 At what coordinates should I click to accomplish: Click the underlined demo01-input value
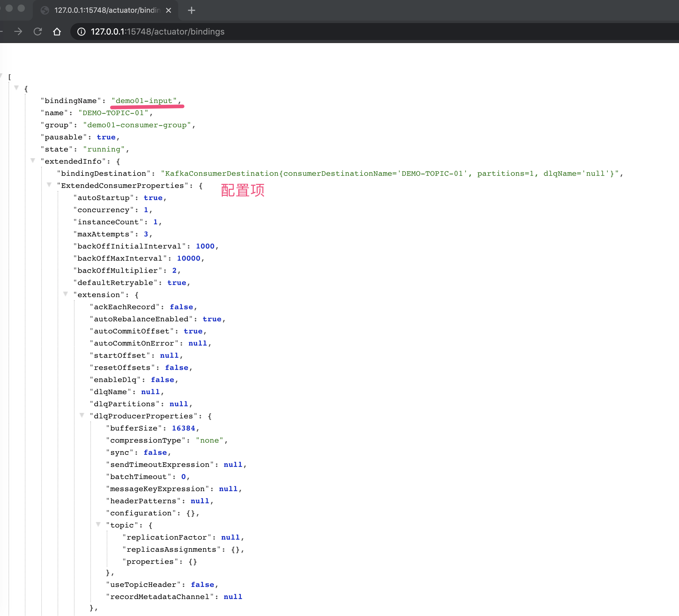point(144,101)
